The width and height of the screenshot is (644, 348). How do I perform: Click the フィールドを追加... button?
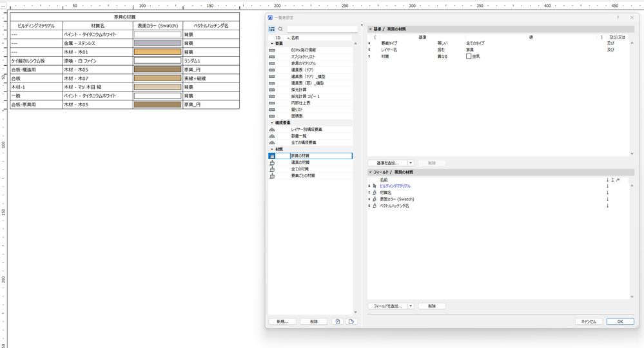388,306
